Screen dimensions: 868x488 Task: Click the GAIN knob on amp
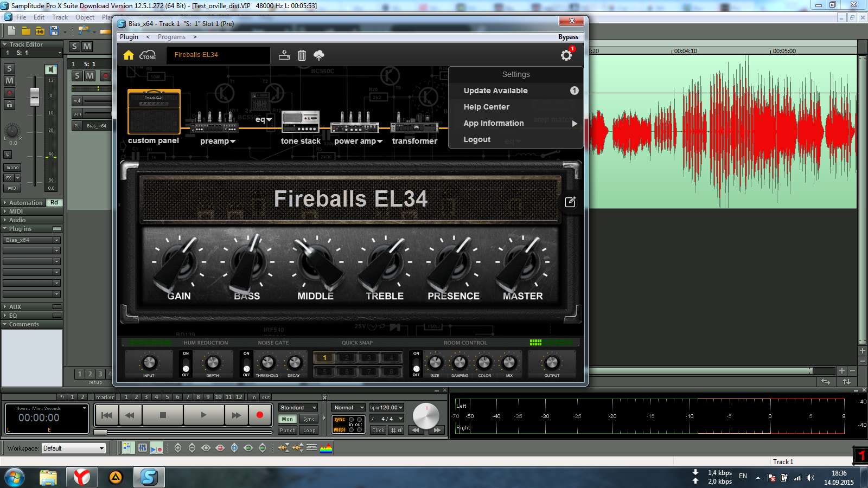178,263
